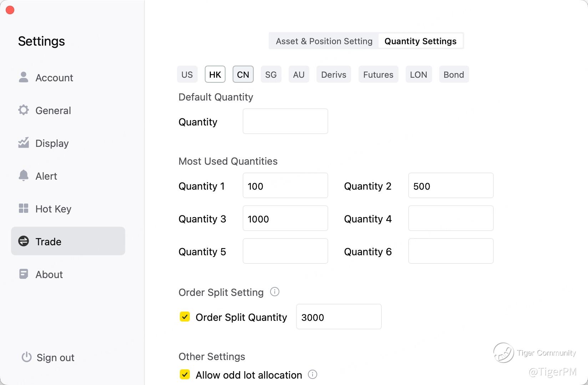588x385 pixels.
Task: Click the Order Split Quantity value field
Action: coord(339,317)
